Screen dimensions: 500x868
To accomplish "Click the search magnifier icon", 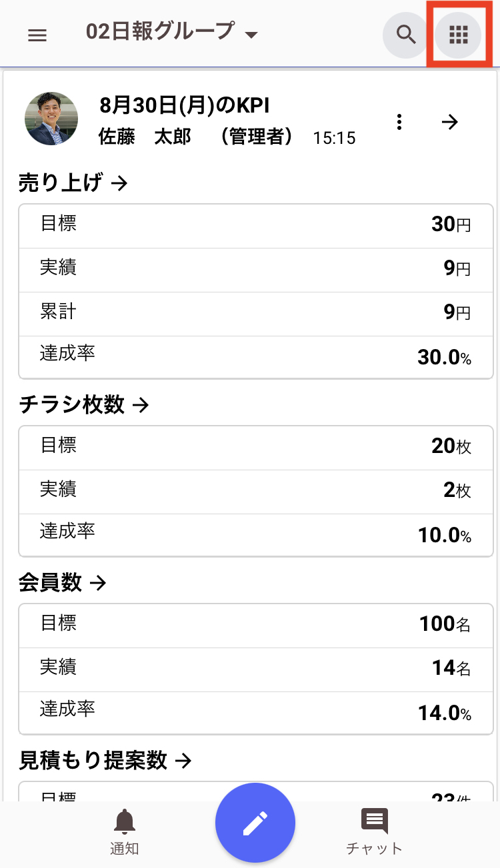I will [406, 33].
